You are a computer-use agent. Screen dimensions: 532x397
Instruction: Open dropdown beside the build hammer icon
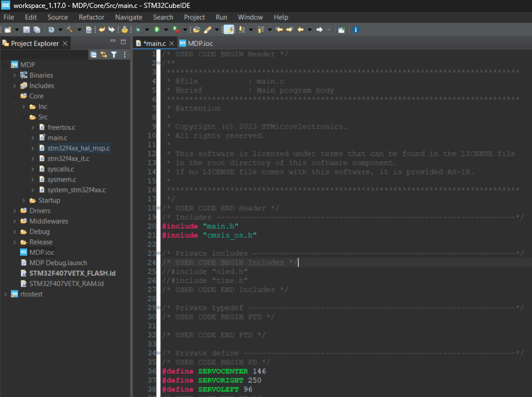point(79,30)
